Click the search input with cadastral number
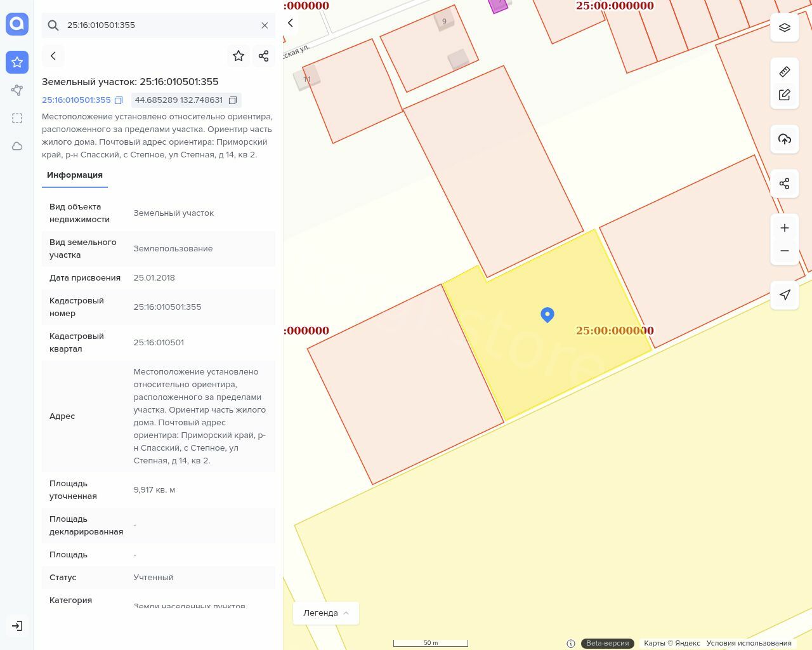This screenshot has width=812, height=650. point(159,25)
